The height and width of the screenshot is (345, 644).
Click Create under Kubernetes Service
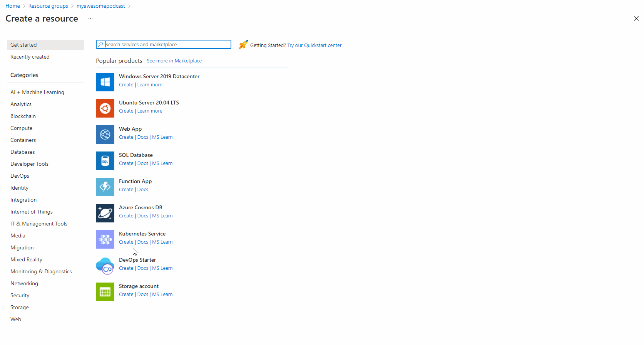pyautogui.click(x=126, y=242)
